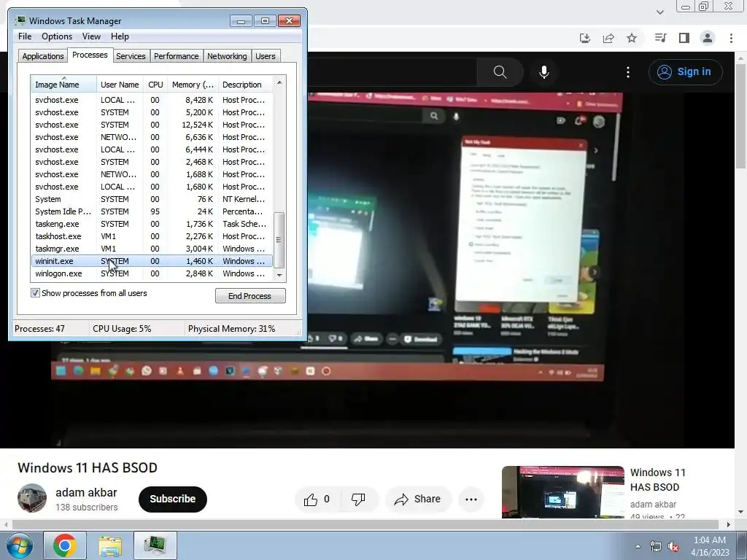The width and height of the screenshot is (747, 560).
Task: Toggle Chrome side panel icon
Action: [x=684, y=38]
